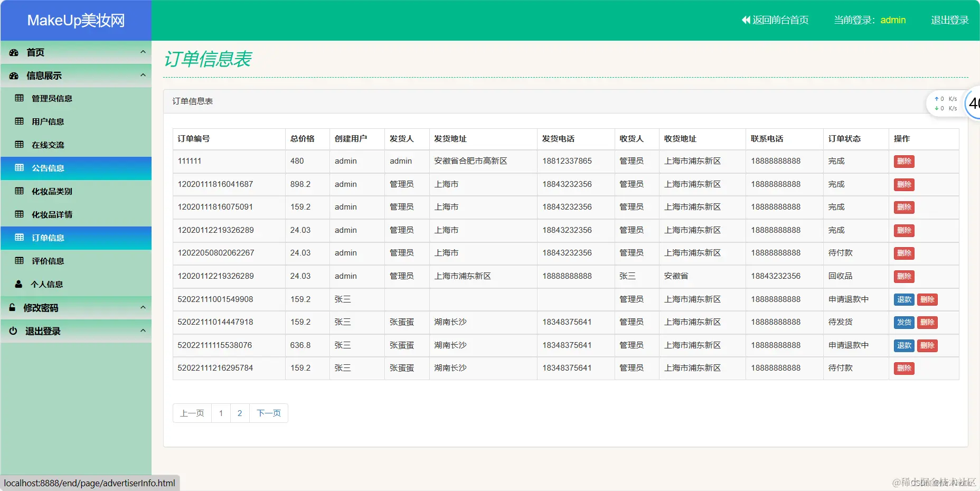Select page 1 in pagination
The image size is (980, 491).
point(221,413)
